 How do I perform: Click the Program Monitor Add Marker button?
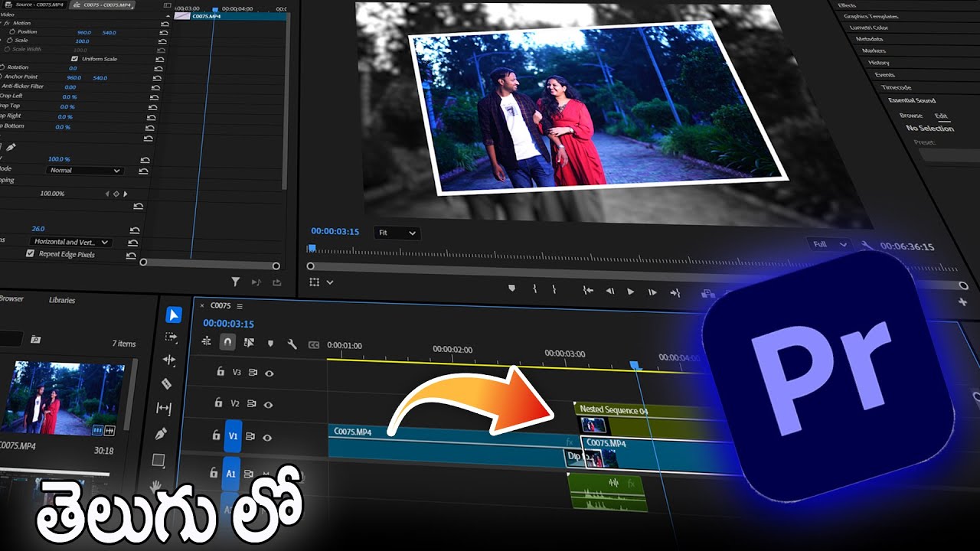512,289
